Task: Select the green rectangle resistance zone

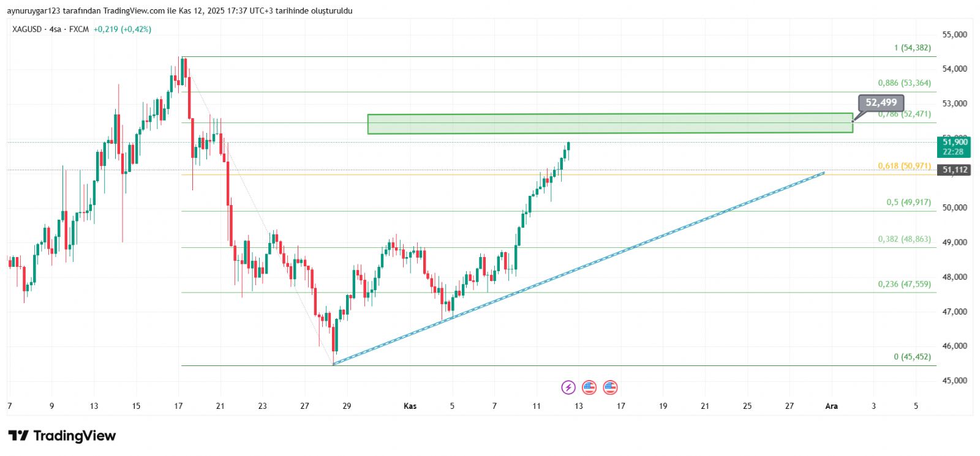Action: click(609, 124)
